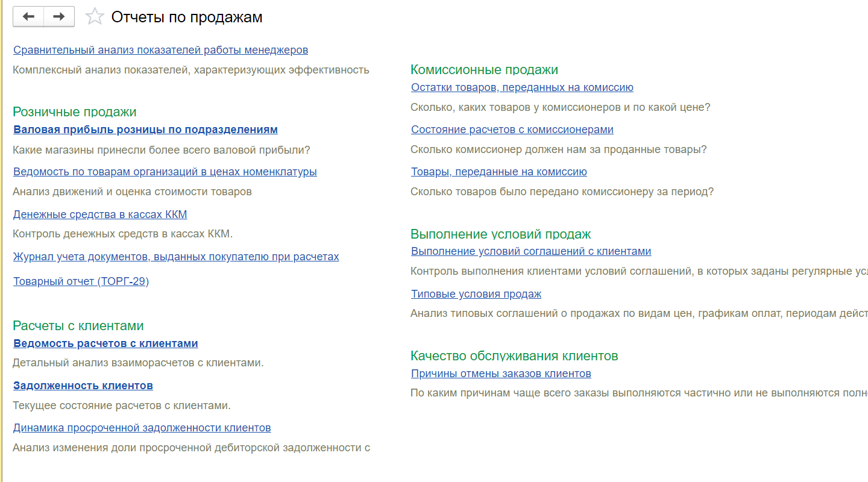Click the Розничные продажи section heading
868x482 pixels.
75,112
